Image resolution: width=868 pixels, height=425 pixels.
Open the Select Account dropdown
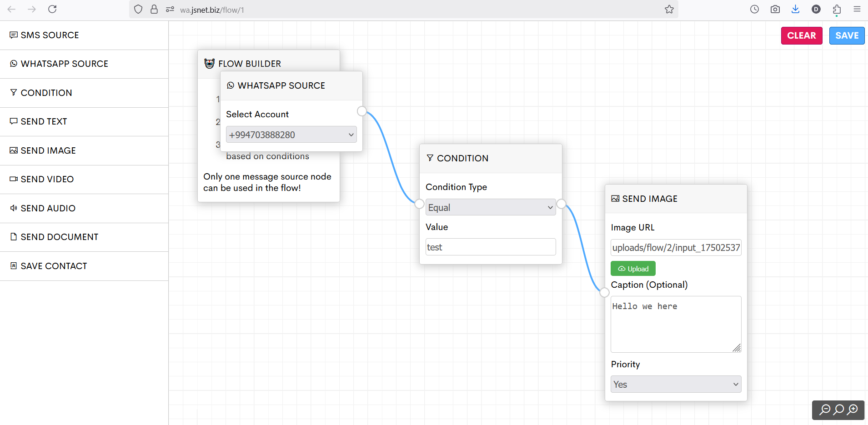point(291,135)
